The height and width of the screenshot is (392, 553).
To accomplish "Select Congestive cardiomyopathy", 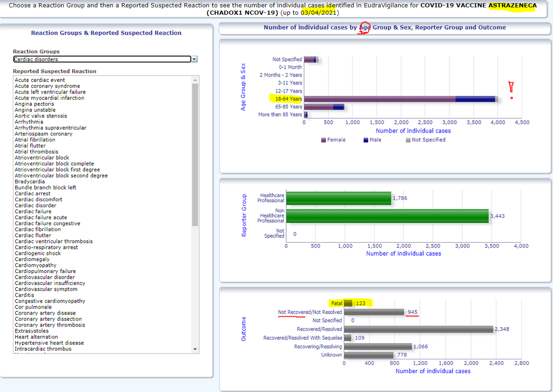I will (50, 301).
